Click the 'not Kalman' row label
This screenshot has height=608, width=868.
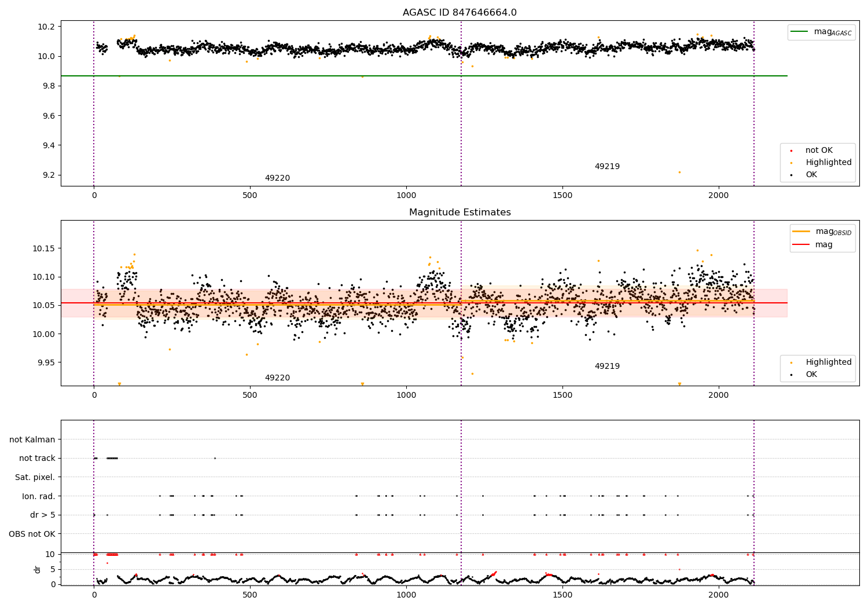[x=32, y=440]
